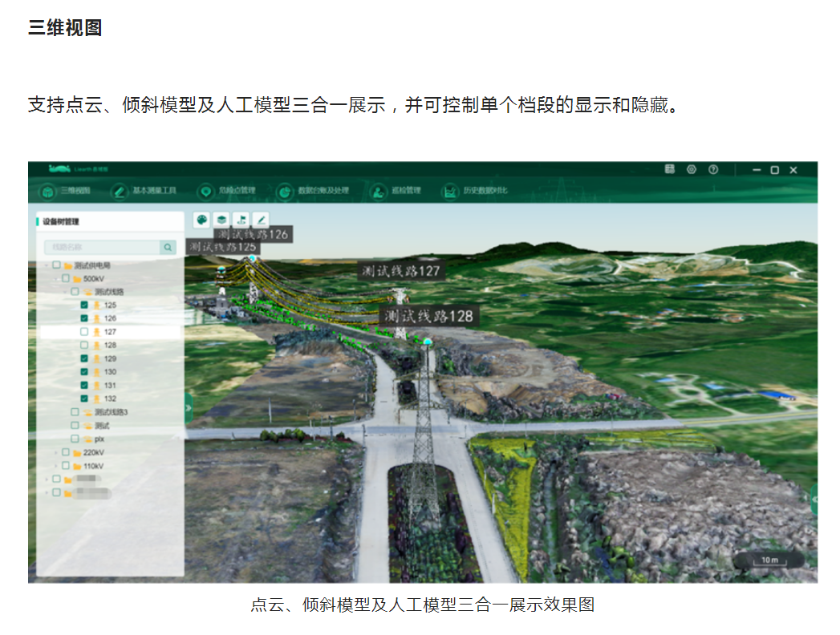Collapse the 测试供电局 root node
This screenshot has width=840, height=635.
click(47, 265)
